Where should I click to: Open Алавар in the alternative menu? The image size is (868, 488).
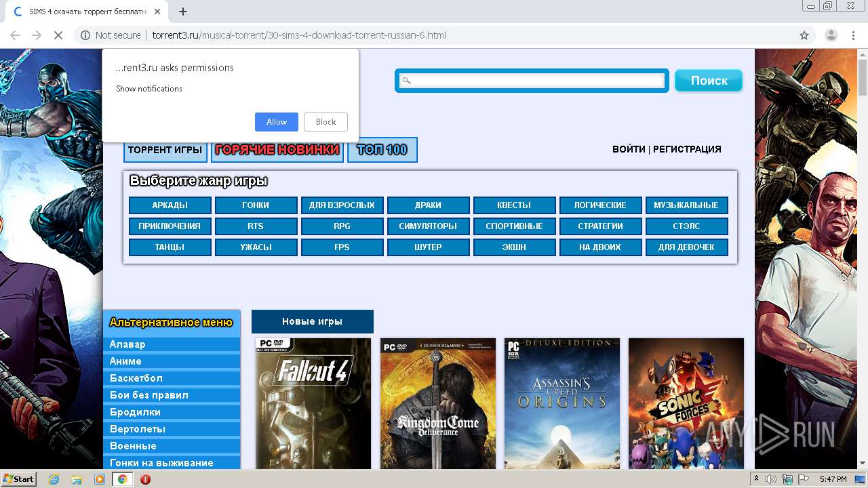(172, 344)
